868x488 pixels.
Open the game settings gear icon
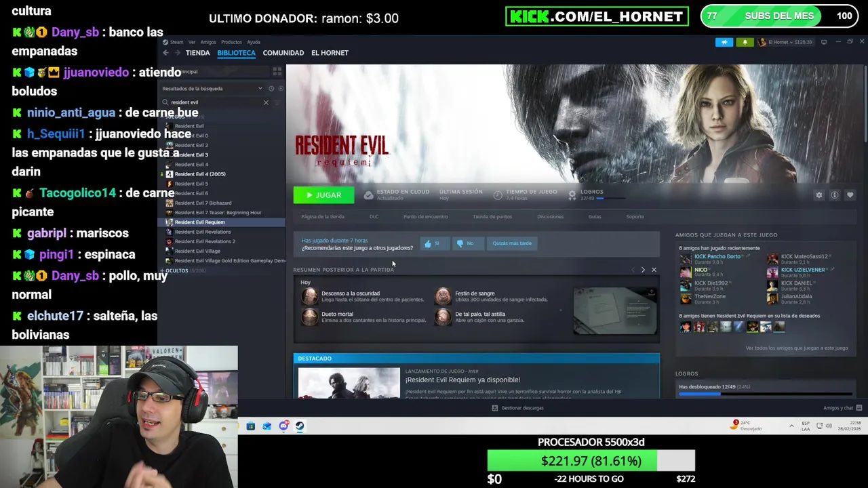819,195
